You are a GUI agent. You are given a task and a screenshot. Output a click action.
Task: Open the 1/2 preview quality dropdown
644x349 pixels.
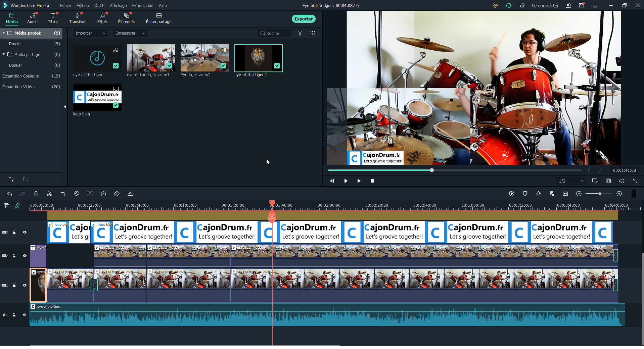571,181
